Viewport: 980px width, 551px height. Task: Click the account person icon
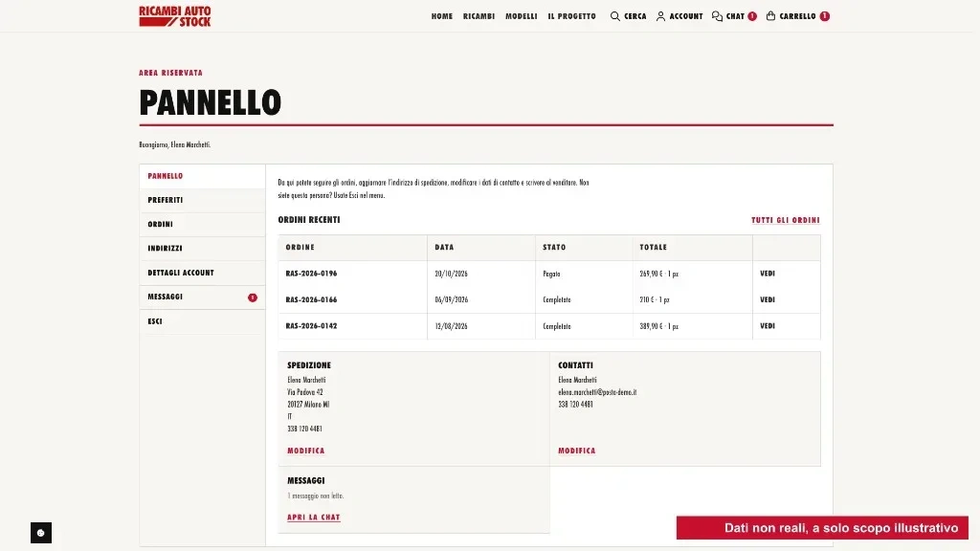tap(660, 16)
